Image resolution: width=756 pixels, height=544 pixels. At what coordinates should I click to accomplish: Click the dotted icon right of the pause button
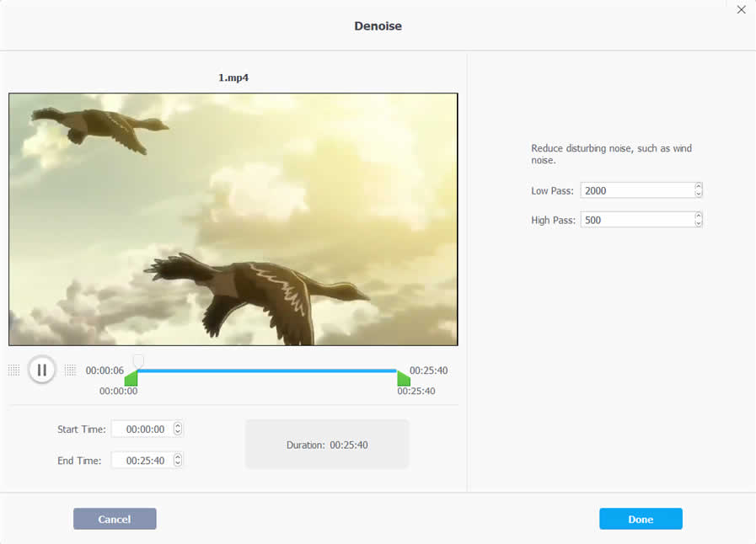(70, 370)
